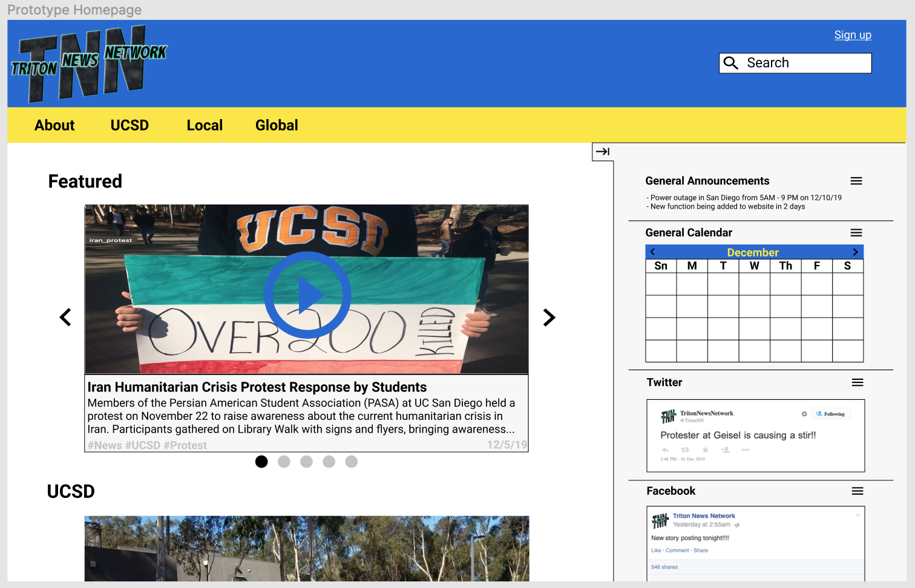Play the featured Iran protest video
Viewport: 915px width, 588px height.
(x=307, y=295)
